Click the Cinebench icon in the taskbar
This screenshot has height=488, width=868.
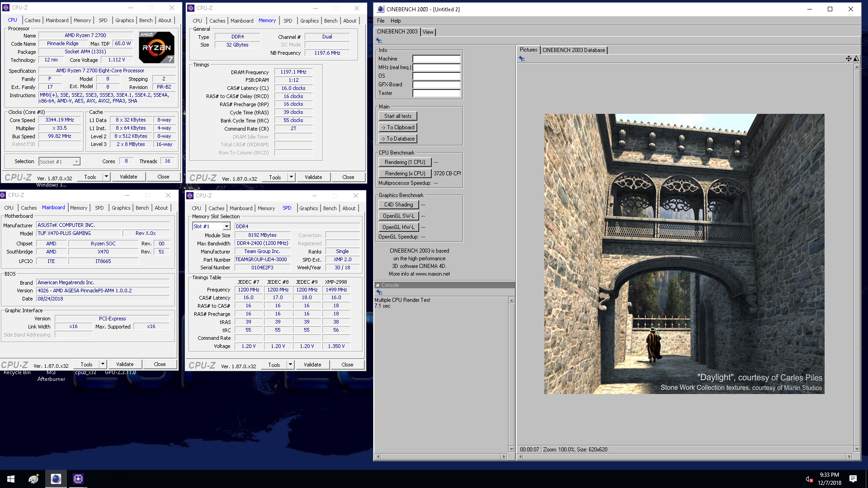pos(56,479)
